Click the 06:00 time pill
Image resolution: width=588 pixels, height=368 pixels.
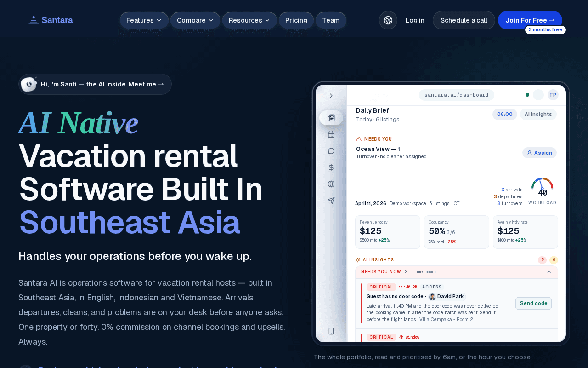point(505,114)
